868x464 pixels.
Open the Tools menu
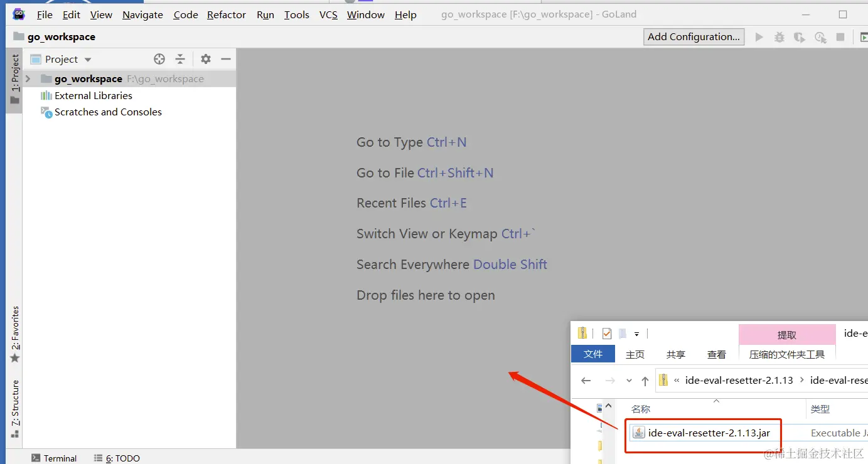[297, 14]
